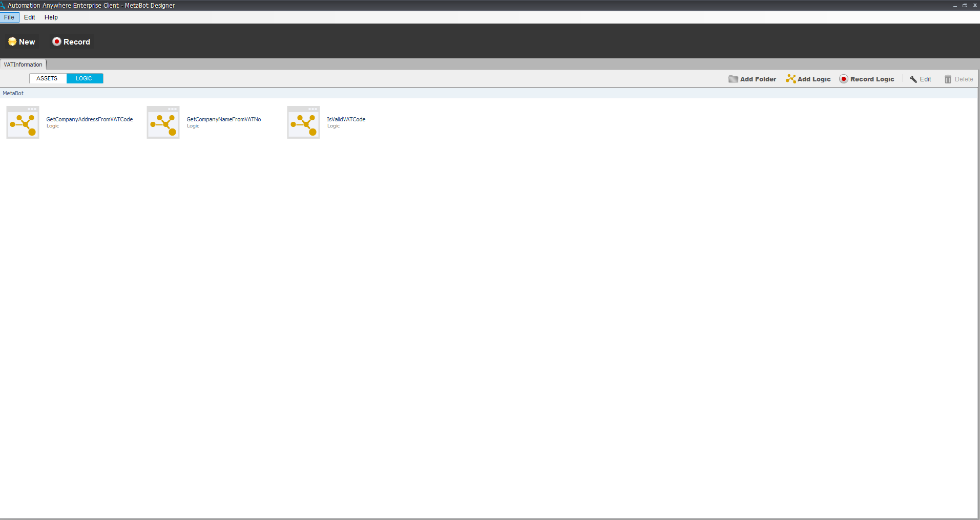980x520 pixels.
Task: Select the GetCompanyNameFromVATNo logic icon
Action: coord(163,122)
